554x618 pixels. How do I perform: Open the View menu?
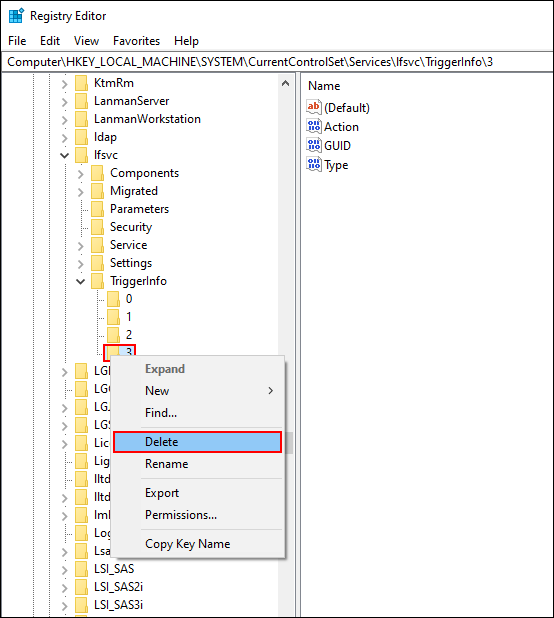(86, 41)
